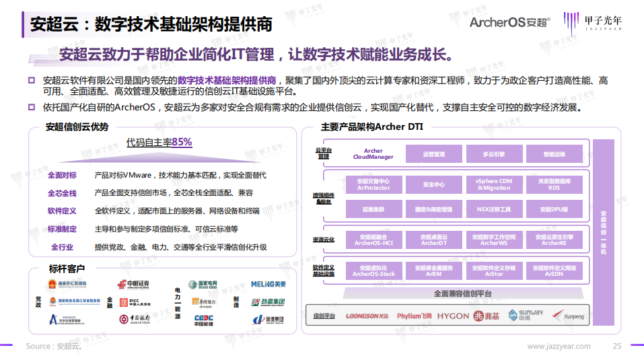Click the 标准制定 advantage heading
Screen dimensions: 644x360
click(62, 229)
